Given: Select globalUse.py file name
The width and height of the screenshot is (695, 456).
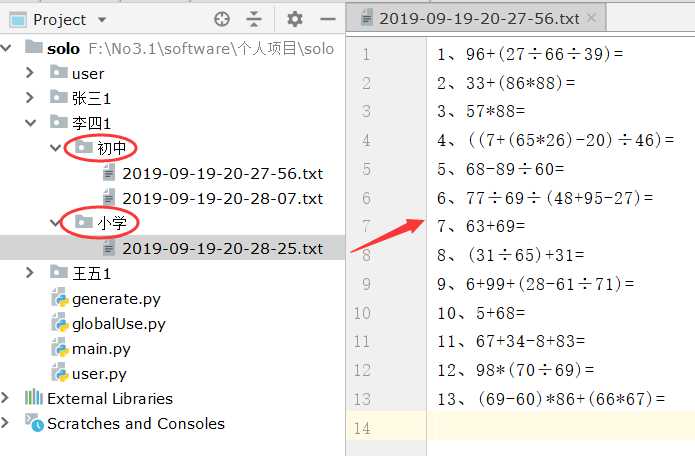Looking at the screenshot, I should pyautogui.click(x=119, y=324).
